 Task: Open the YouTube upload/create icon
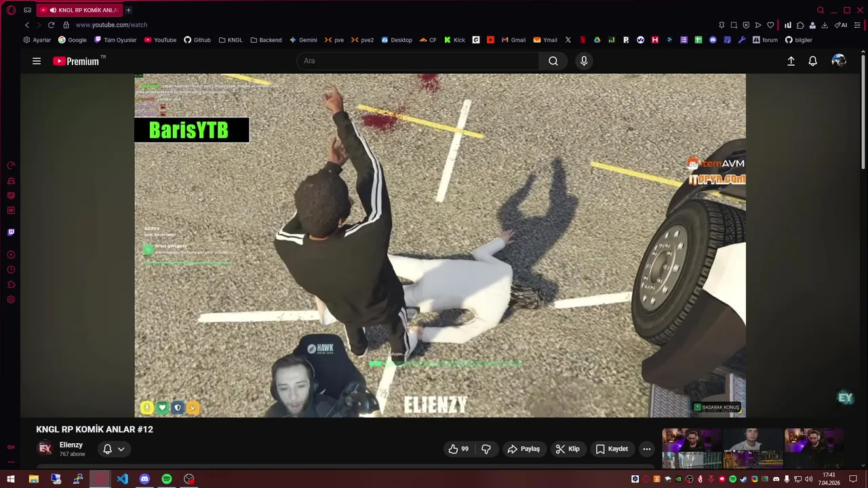pyautogui.click(x=791, y=61)
